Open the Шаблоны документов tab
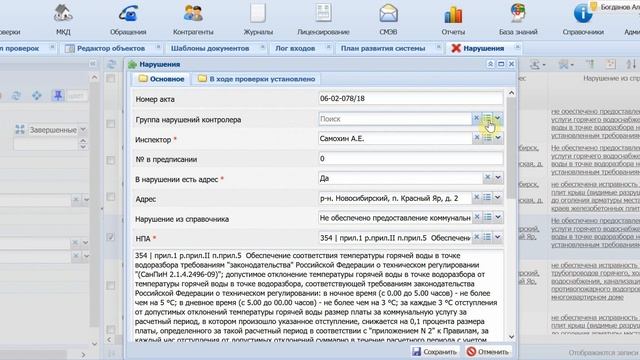Image resolution: width=640 pixels, height=360 pixels. point(210,48)
